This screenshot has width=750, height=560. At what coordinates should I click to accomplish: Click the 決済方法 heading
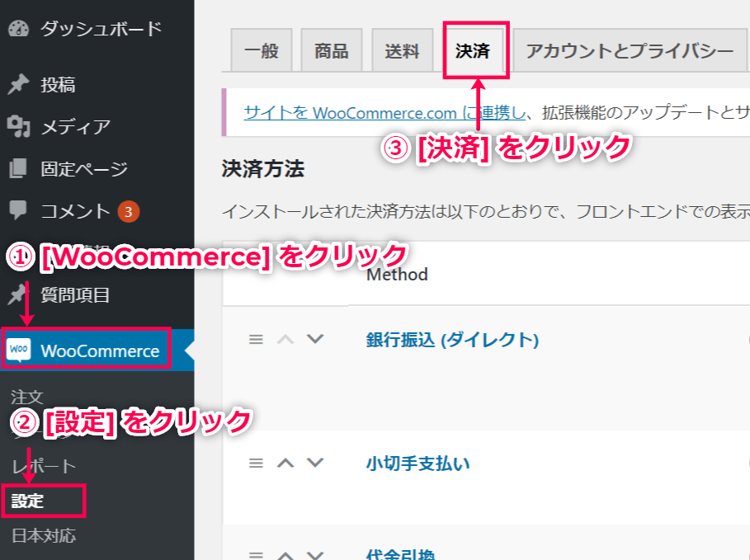coord(263,169)
